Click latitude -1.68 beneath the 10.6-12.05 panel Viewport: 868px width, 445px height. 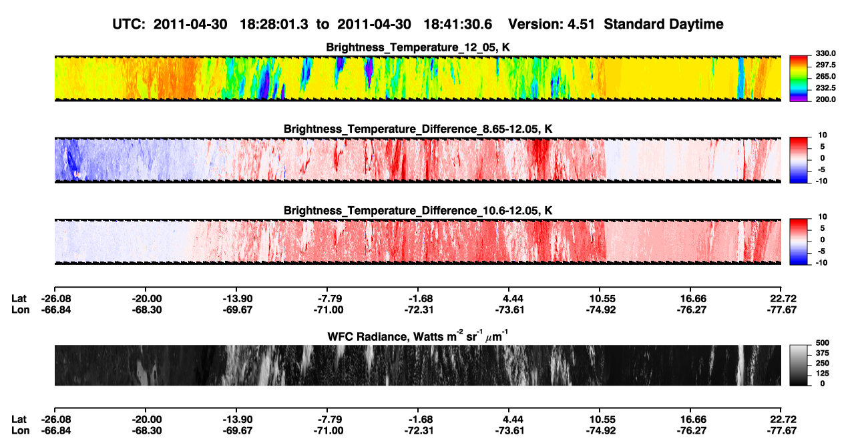point(418,298)
